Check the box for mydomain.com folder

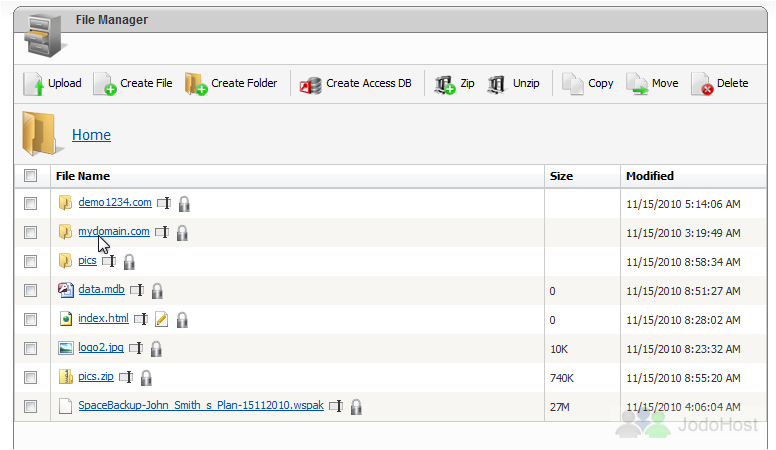(x=31, y=233)
